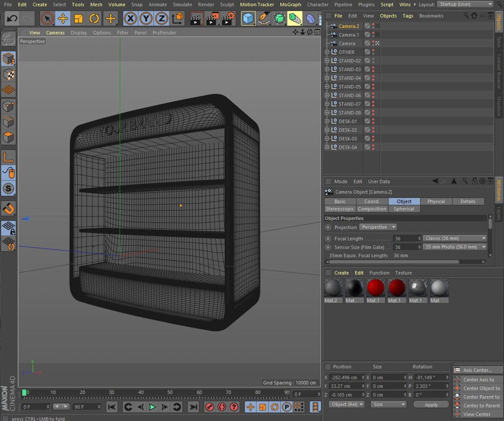Viewport: 504px width, 421px height.
Task: Open the Projection dropdown
Action: (x=378, y=227)
